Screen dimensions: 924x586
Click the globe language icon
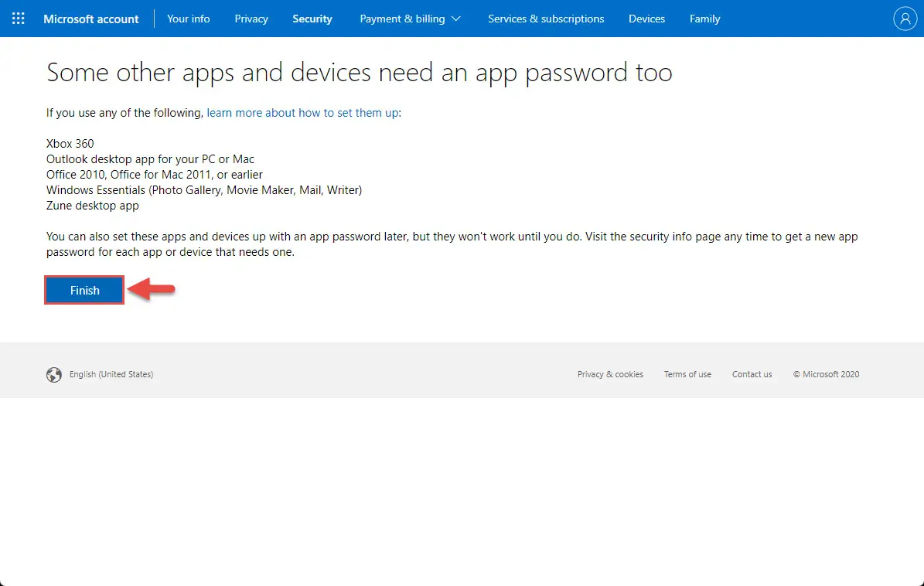click(54, 375)
